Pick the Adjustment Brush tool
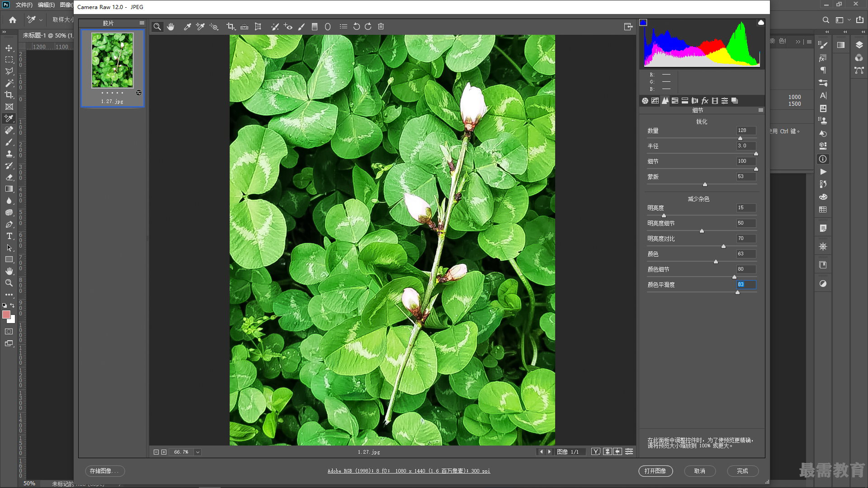Screen dimensions: 868x488 coord(302,27)
